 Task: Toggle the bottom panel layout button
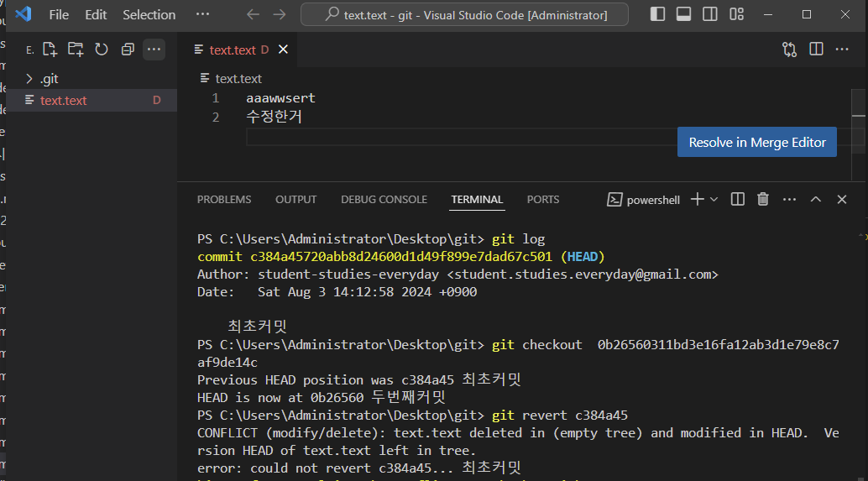pyautogui.click(x=684, y=14)
